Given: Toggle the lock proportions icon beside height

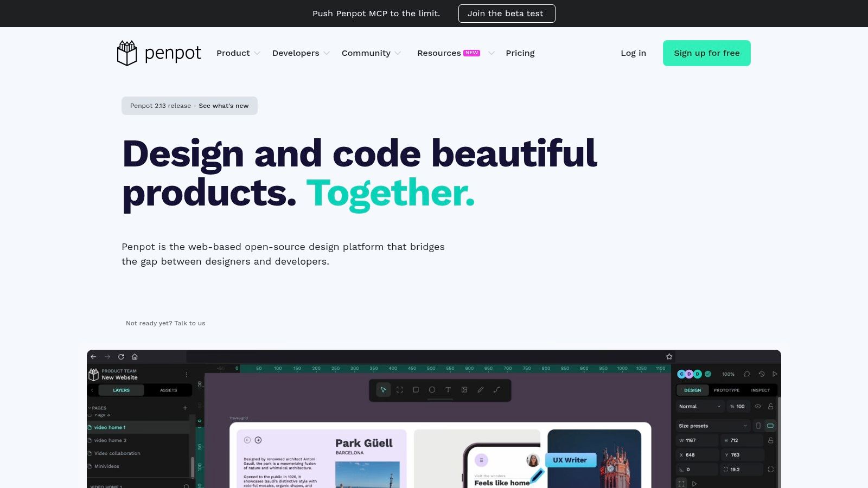Looking at the screenshot, I should [x=770, y=440].
